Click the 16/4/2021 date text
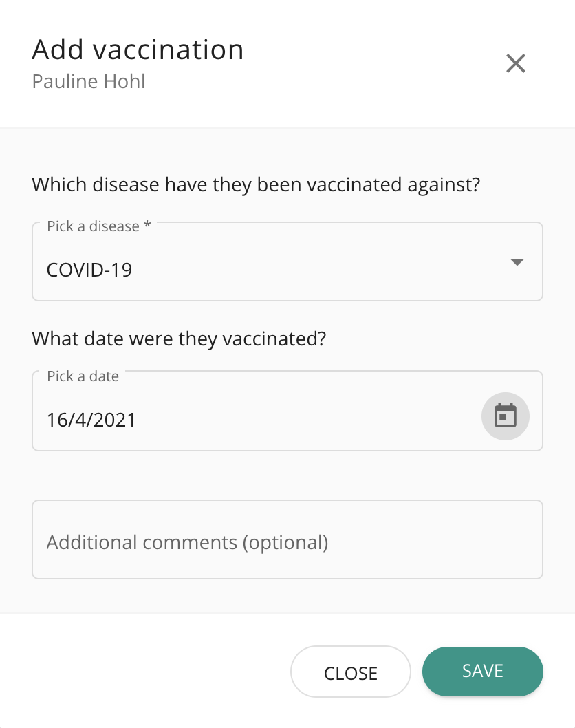The width and height of the screenshot is (575, 728). (x=91, y=420)
